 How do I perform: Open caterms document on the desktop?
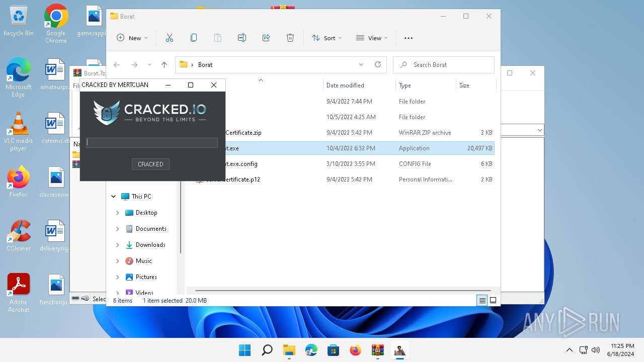(x=55, y=128)
